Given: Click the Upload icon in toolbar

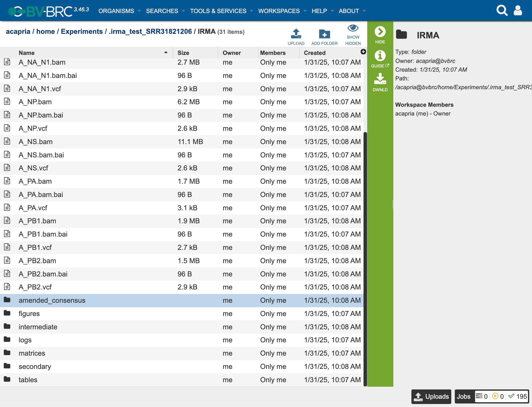Looking at the screenshot, I should click(296, 34).
